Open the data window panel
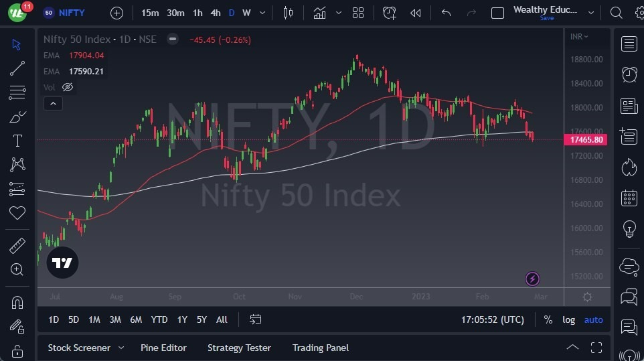Viewport: 644px width, 361px height. click(629, 137)
